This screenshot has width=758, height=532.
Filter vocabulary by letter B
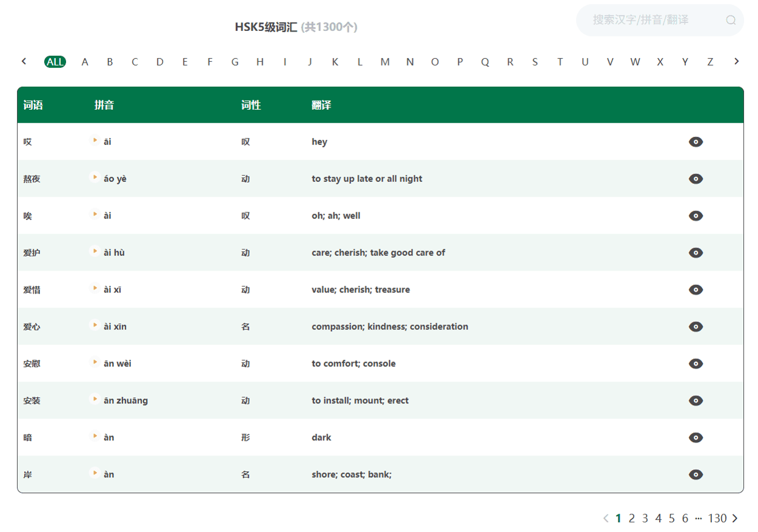coord(110,61)
